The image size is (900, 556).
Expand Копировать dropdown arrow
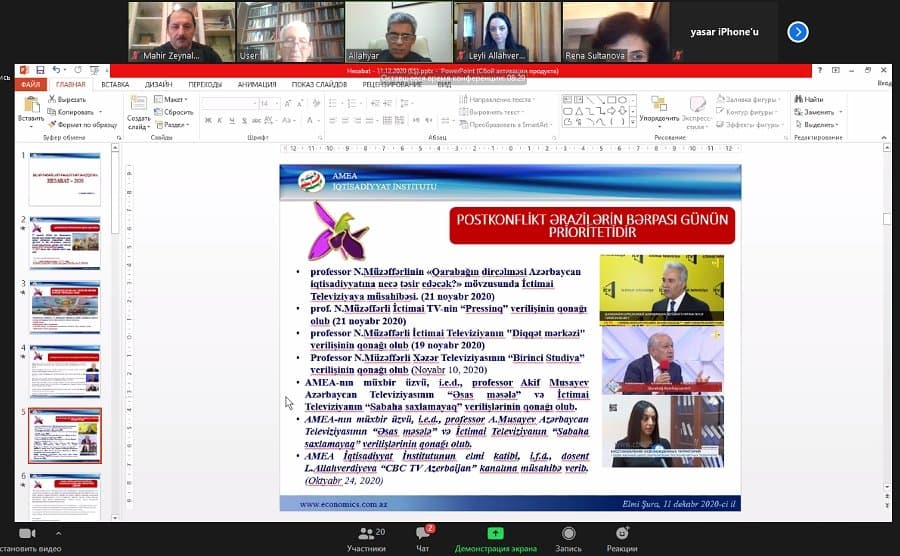pyautogui.click(x=100, y=112)
